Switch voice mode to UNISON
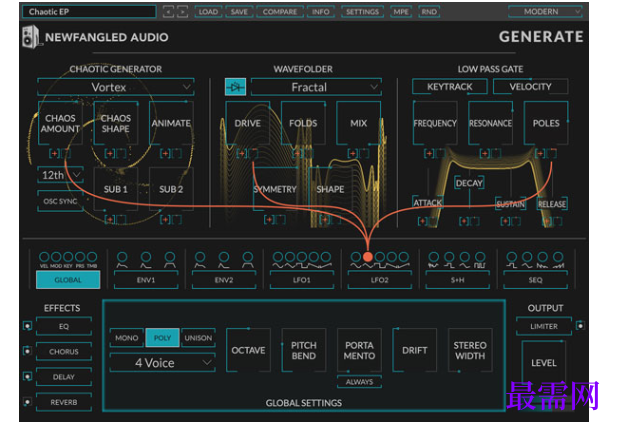Viewport: 618px width, 427px height. (x=198, y=338)
